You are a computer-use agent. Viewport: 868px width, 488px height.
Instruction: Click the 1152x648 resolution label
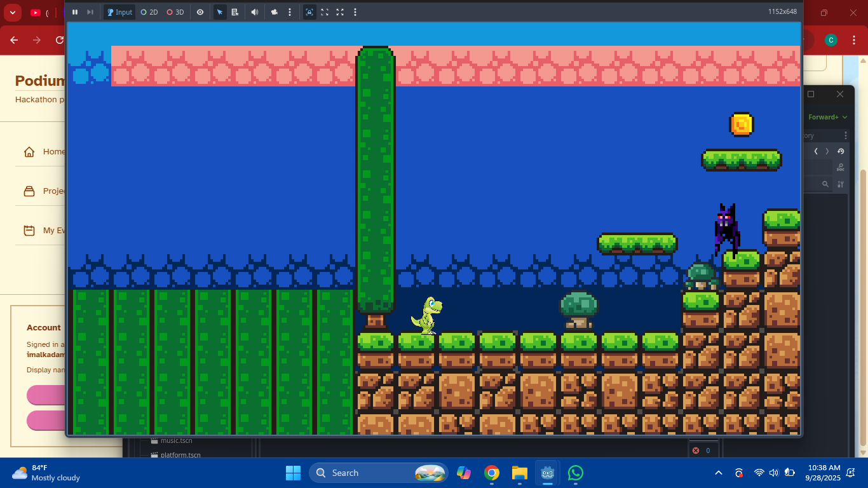[782, 11]
